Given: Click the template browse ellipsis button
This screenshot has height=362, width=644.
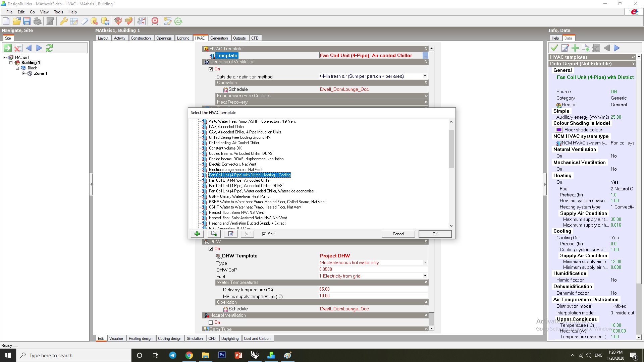Looking at the screenshot, I should [425, 56].
